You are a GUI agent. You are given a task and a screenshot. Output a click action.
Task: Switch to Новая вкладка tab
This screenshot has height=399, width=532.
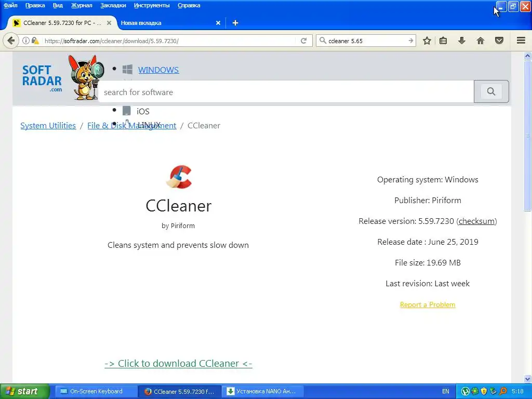coord(141,23)
